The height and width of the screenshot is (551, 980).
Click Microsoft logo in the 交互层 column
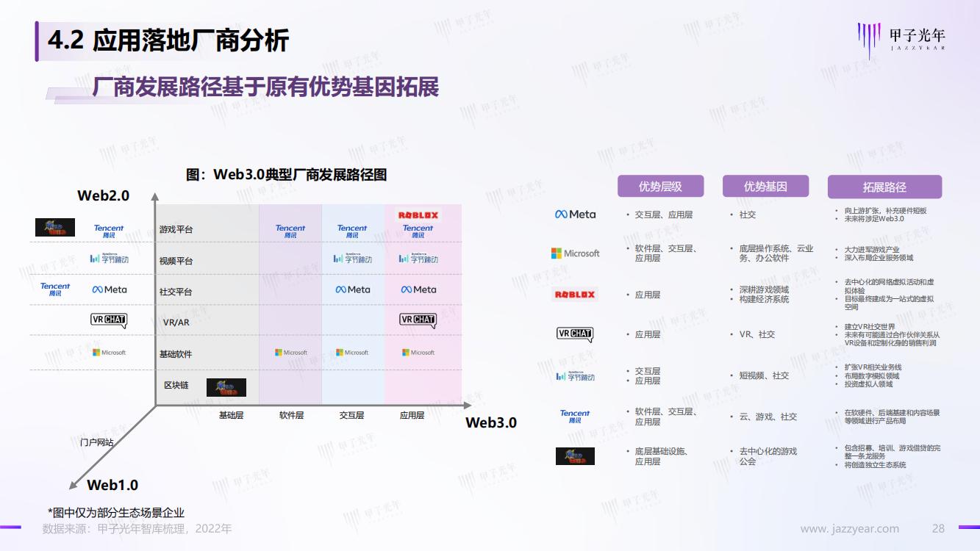tap(352, 353)
